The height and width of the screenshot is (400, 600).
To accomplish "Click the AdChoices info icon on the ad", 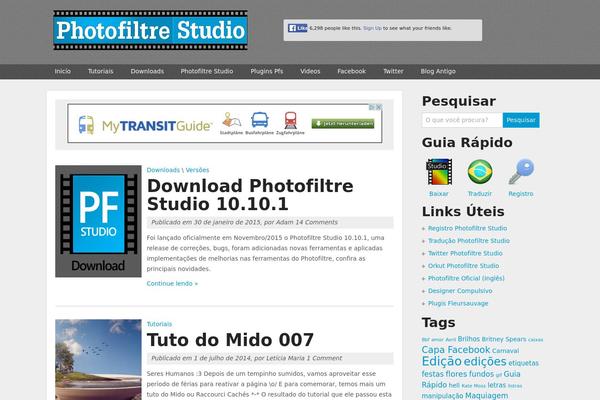I will click(371, 107).
